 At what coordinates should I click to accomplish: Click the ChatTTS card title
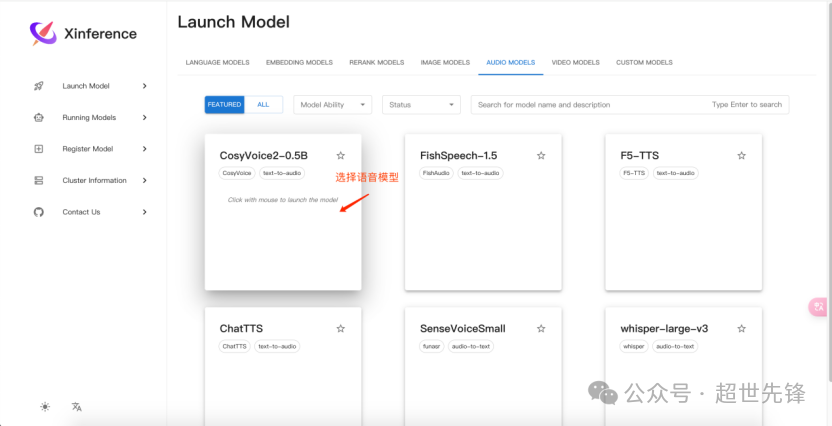tap(241, 328)
